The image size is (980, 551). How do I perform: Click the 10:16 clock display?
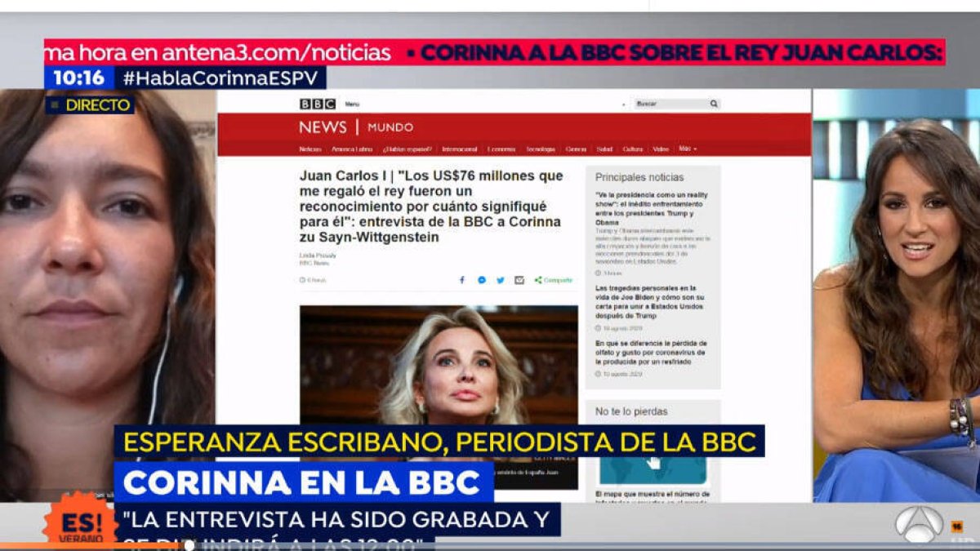(x=78, y=78)
